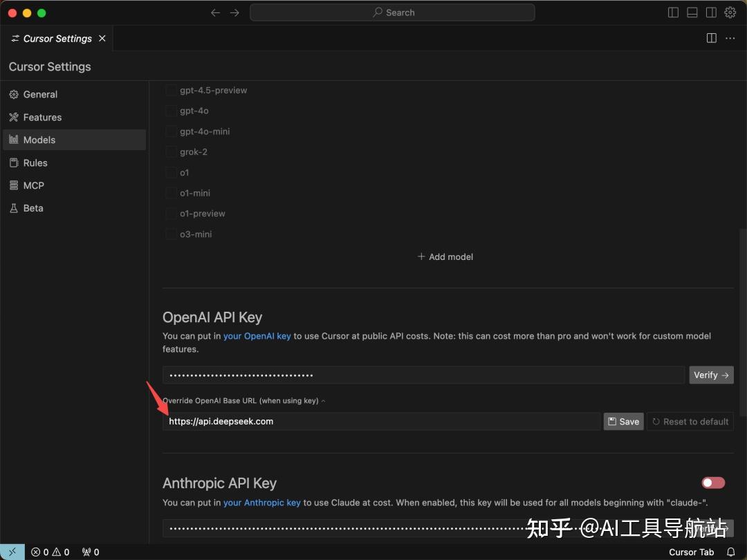Click the top Search bar
Image resolution: width=747 pixels, height=560 pixels.
[392, 12]
